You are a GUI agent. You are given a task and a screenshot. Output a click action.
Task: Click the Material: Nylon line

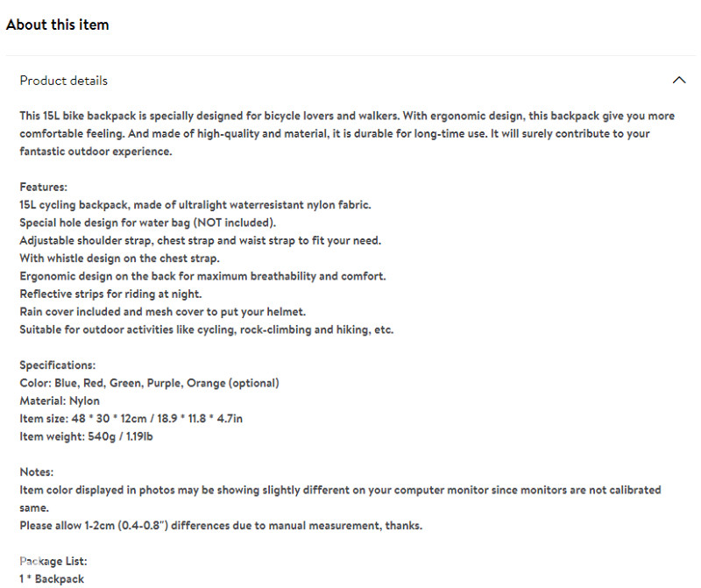[x=60, y=400]
